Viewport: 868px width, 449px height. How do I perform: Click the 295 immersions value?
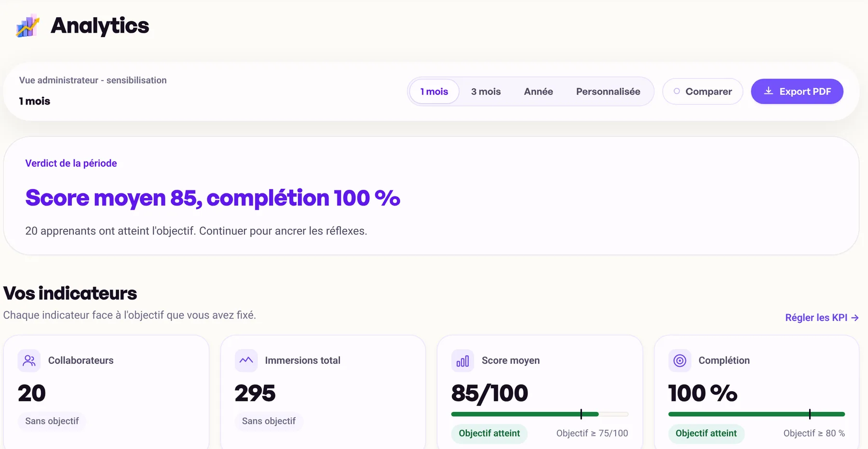click(255, 393)
